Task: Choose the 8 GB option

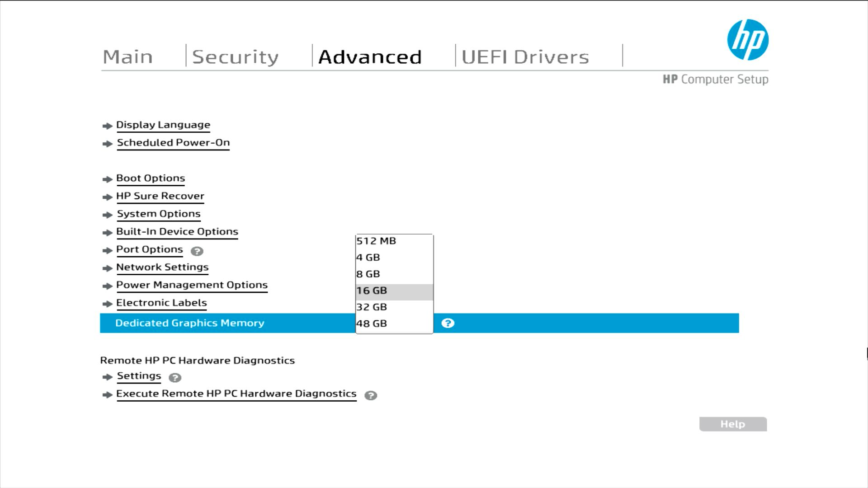Action: [368, 274]
